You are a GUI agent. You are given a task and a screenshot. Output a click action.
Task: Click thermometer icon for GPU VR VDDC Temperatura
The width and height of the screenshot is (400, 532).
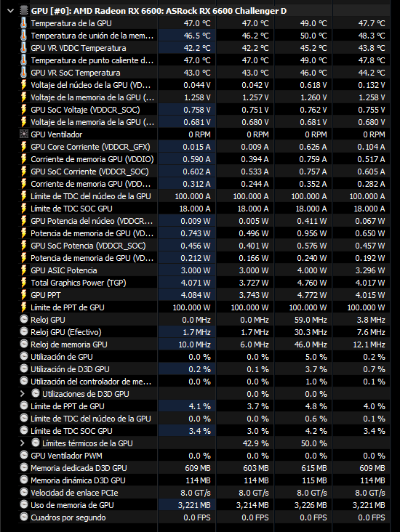coord(23,48)
